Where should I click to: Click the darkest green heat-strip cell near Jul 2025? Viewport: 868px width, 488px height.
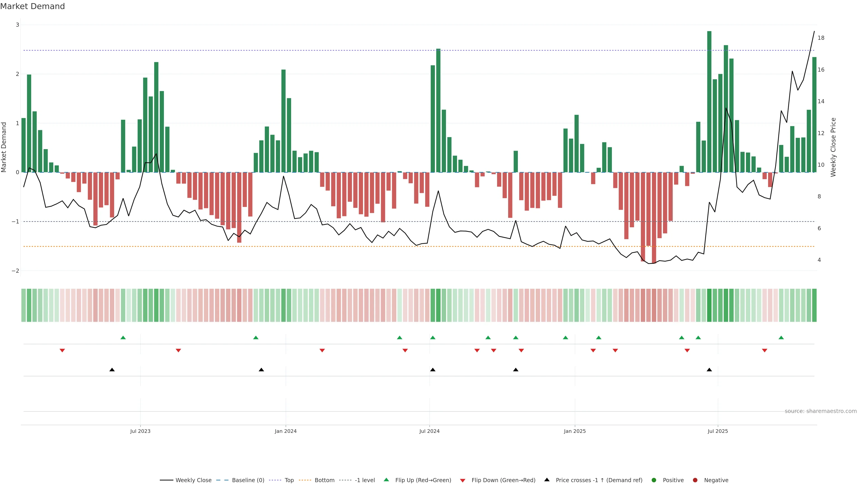coord(709,305)
